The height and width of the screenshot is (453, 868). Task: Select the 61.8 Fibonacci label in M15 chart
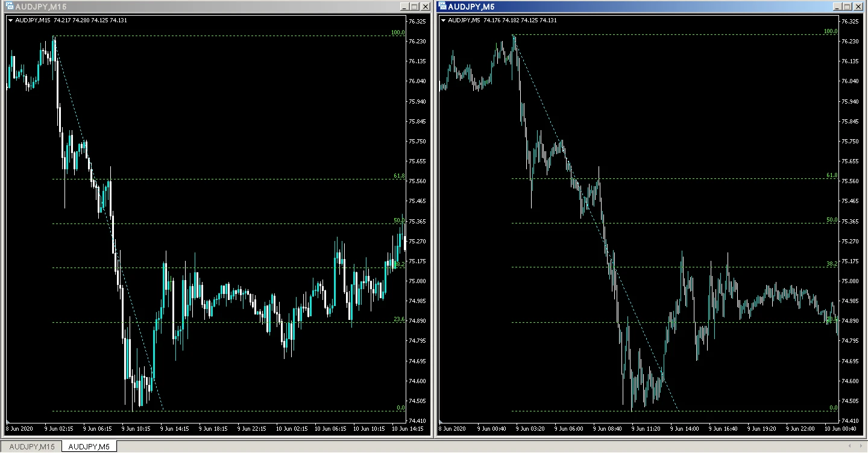pyautogui.click(x=399, y=176)
